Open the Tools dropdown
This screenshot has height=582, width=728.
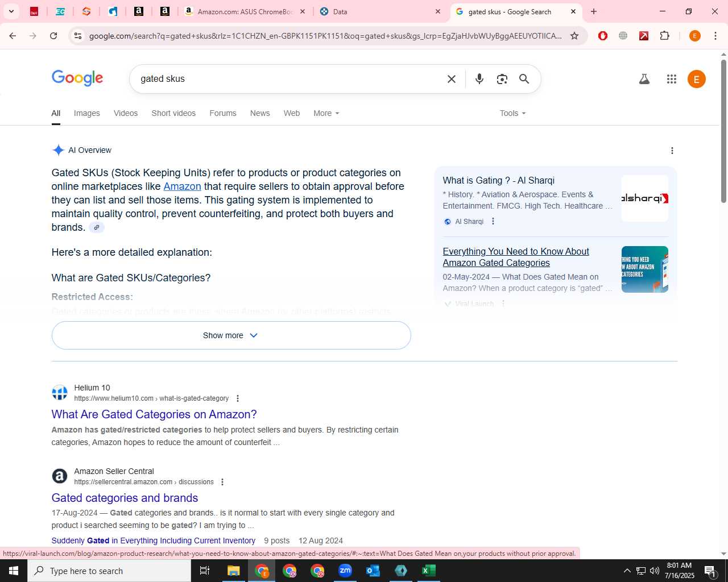point(513,113)
